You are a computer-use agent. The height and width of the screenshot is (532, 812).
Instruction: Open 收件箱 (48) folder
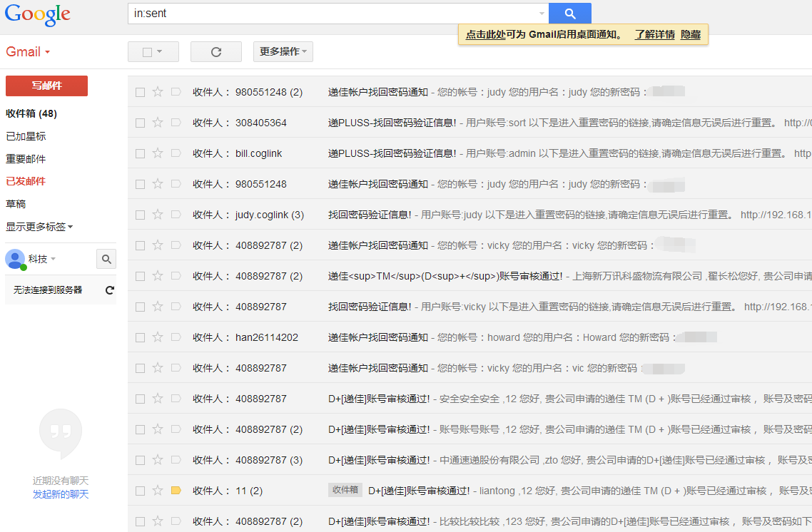click(31, 113)
